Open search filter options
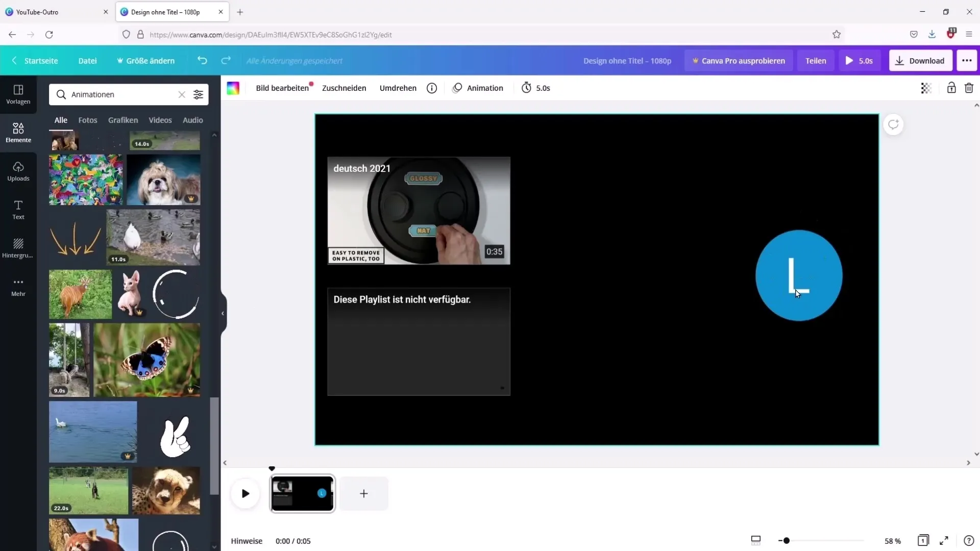The height and width of the screenshot is (551, 980). point(198,94)
